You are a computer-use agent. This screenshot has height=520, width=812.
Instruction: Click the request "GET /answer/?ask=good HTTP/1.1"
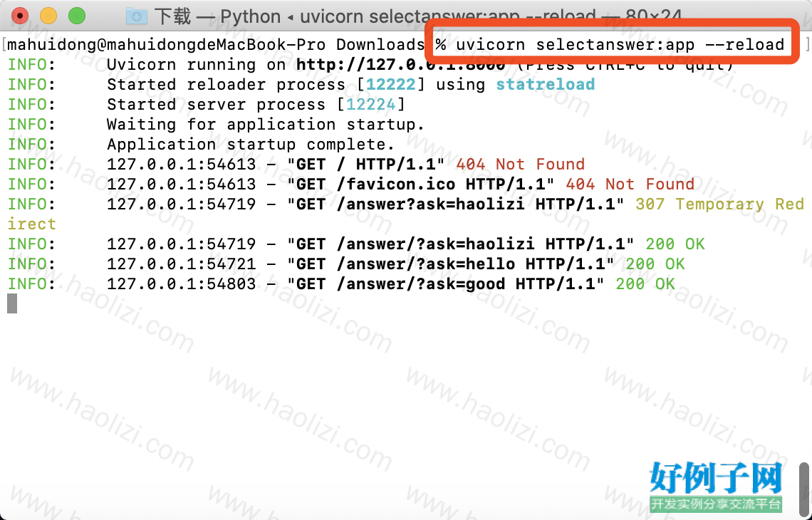445,284
